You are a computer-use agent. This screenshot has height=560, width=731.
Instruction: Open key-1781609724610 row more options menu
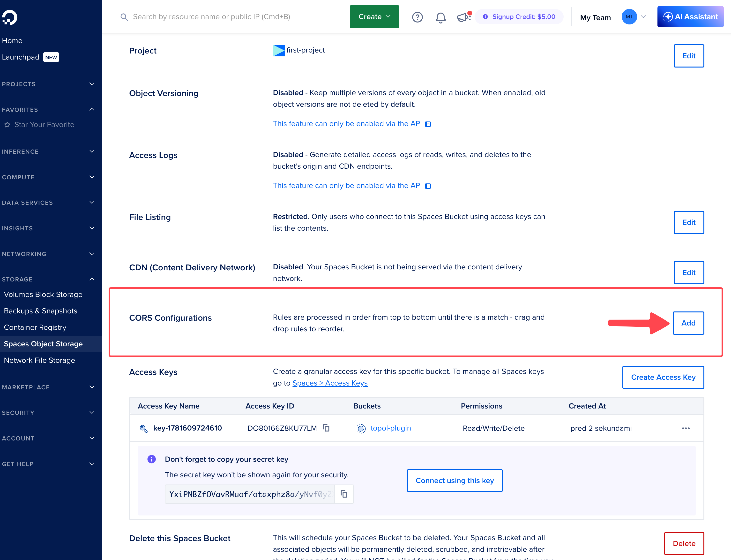686,428
